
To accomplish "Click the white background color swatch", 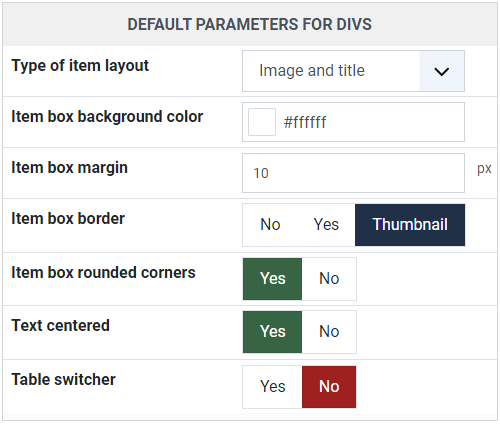I will pyautogui.click(x=262, y=122).
